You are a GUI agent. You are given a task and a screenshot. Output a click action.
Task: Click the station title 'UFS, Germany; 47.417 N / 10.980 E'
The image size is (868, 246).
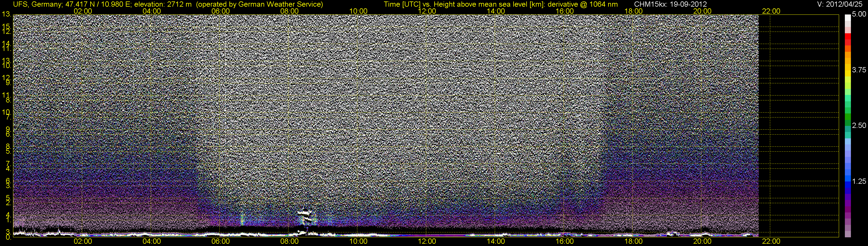click(72, 4)
